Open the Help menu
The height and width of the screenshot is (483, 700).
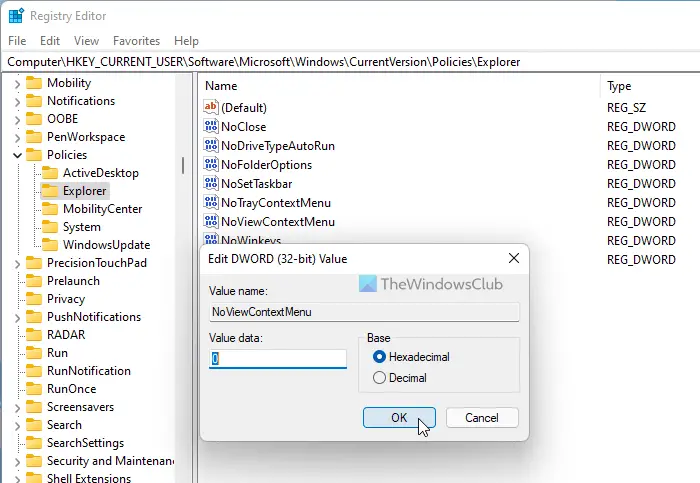(186, 41)
